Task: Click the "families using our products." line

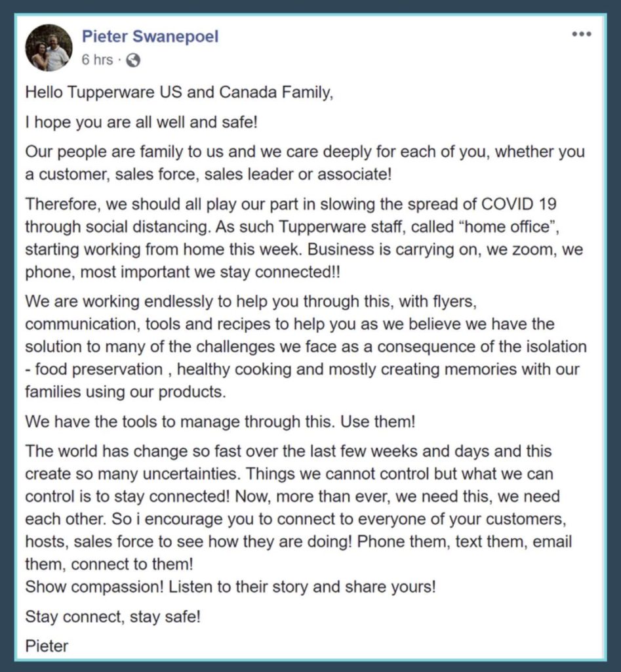Action: pos(125,392)
